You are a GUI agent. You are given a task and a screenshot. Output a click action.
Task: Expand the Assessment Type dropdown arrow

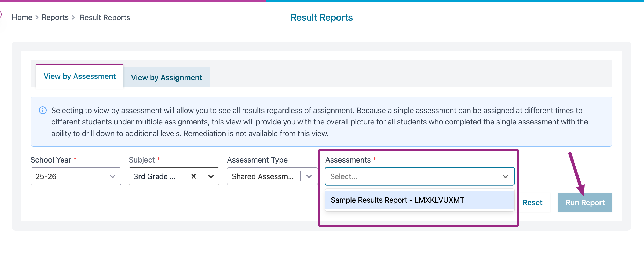point(309,176)
